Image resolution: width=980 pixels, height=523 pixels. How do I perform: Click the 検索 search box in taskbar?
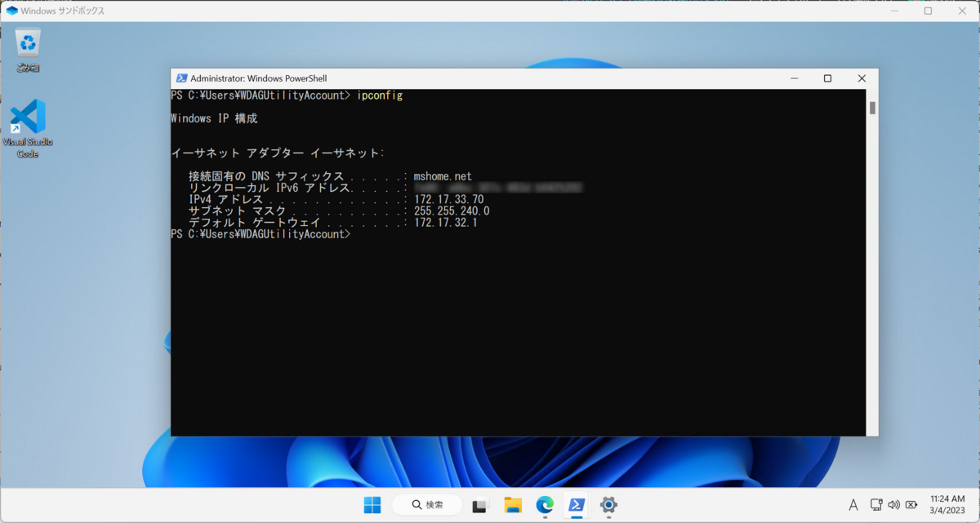pyautogui.click(x=427, y=505)
